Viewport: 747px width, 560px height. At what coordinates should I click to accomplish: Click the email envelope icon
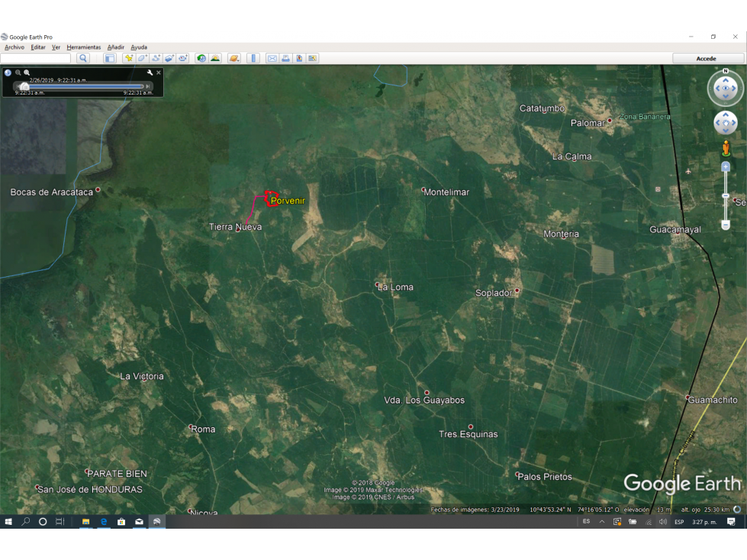pos(272,58)
